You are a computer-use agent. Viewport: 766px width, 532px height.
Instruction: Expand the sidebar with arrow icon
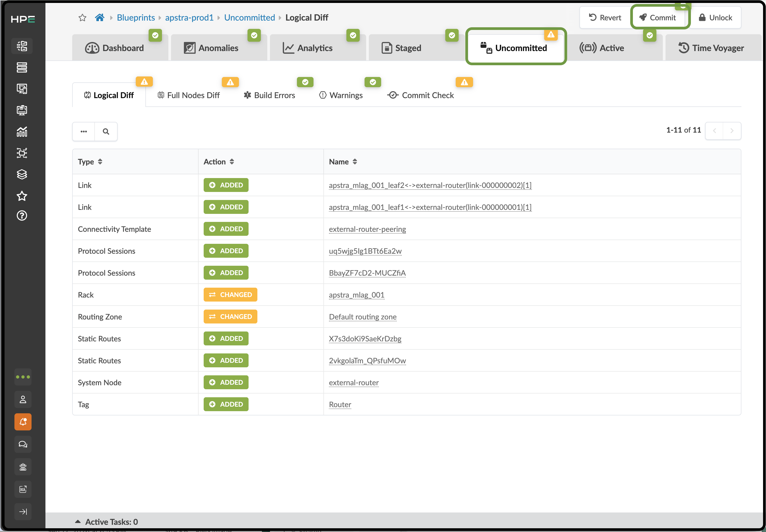coord(23,512)
